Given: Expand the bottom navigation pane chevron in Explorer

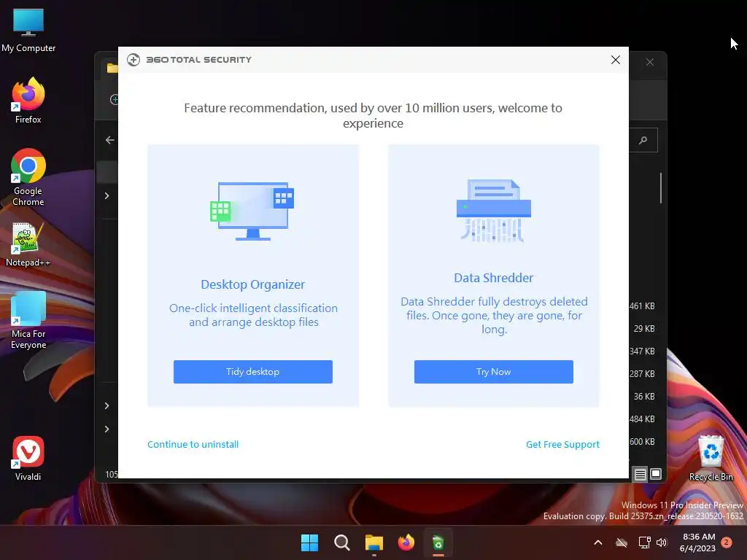Looking at the screenshot, I should coord(107,429).
